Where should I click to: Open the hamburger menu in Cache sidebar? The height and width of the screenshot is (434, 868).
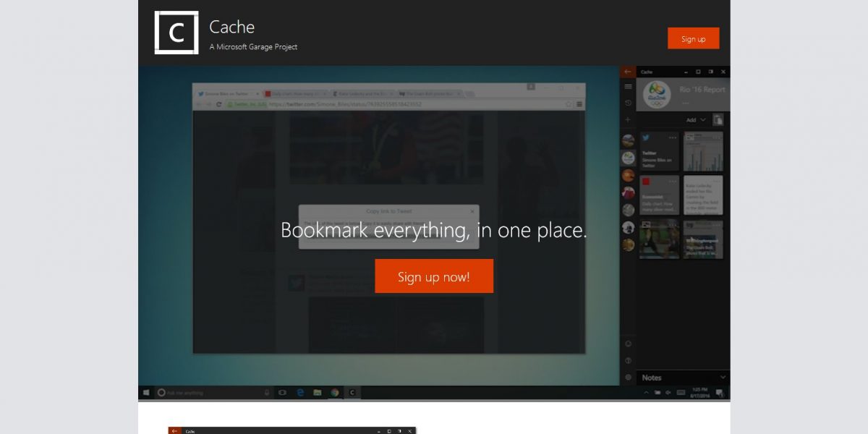tap(628, 87)
